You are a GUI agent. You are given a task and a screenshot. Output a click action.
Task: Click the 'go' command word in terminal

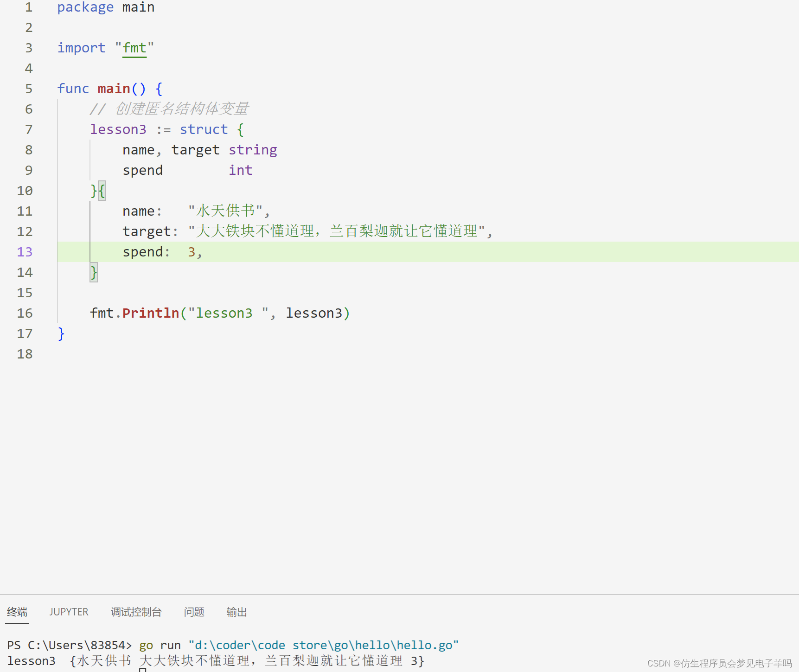(x=146, y=646)
